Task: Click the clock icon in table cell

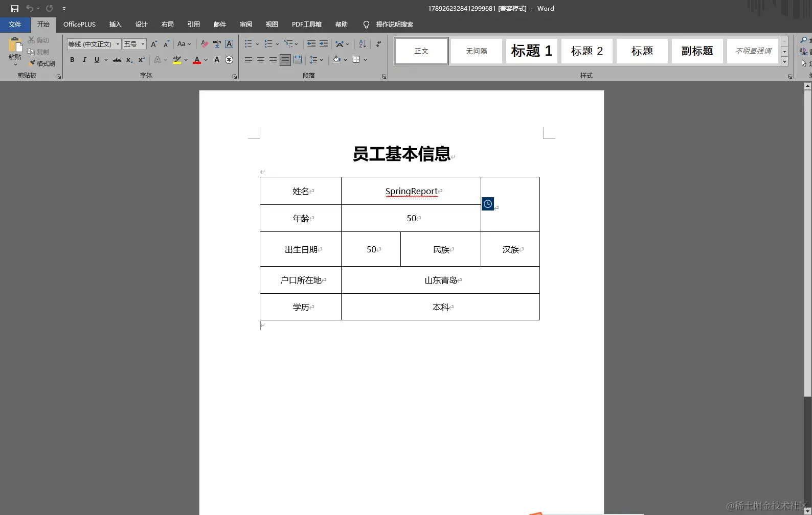Action: click(x=488, y=204)
